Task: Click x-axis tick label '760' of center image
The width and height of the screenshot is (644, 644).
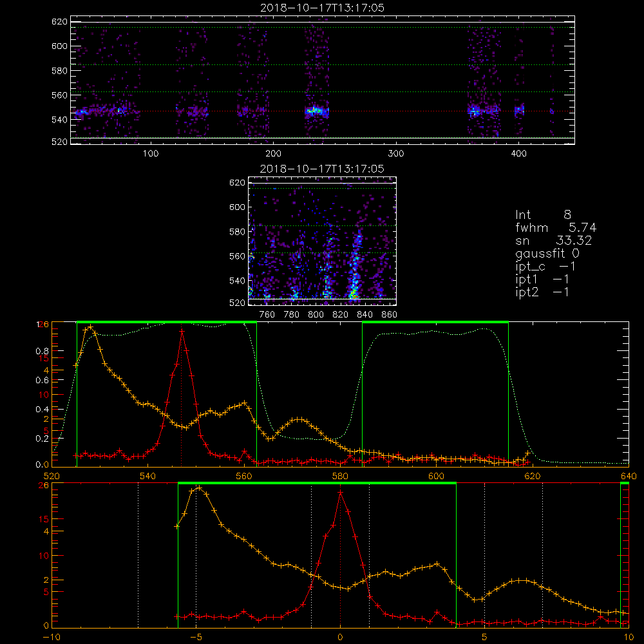Action: [267, 315]
